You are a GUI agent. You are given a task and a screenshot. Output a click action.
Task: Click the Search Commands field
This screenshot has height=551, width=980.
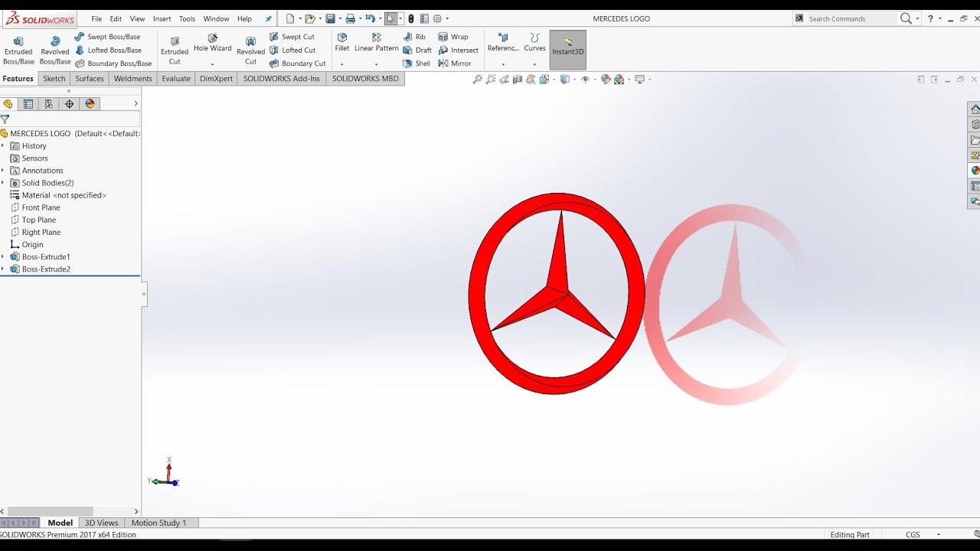click(x=851, y=18)
